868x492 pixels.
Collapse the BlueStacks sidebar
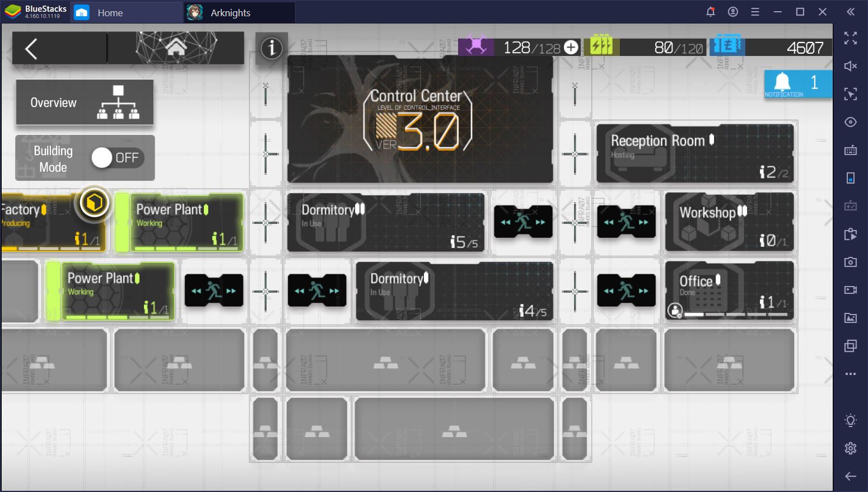click(851, 12)
